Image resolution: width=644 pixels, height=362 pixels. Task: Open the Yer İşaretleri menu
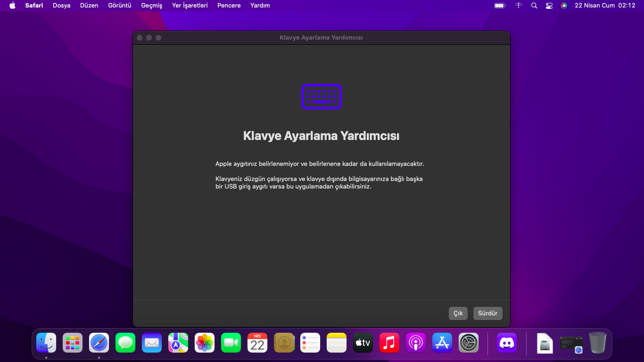coord(190,6)
